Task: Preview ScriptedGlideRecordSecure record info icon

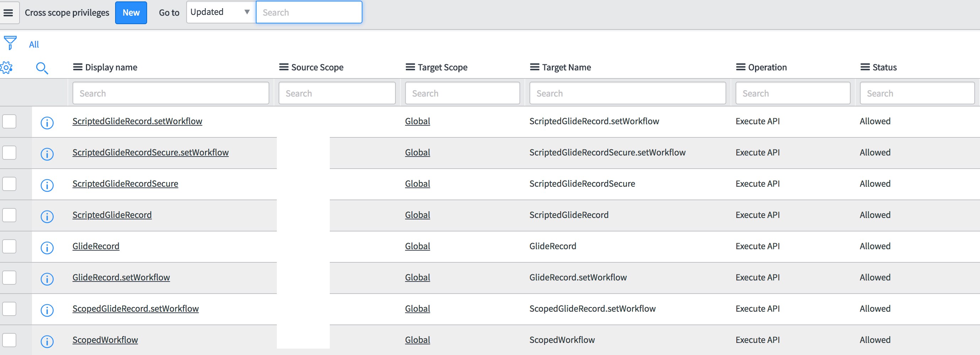Action: [x=47, y=185]
